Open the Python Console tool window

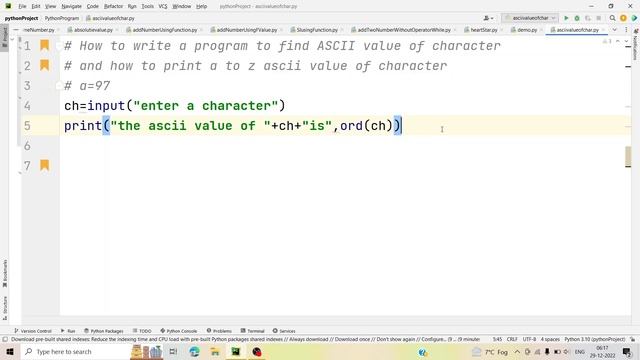(179, 331)
